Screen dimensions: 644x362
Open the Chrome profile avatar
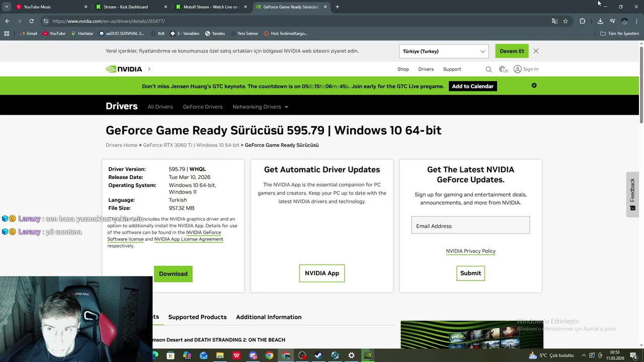[624, 21]
